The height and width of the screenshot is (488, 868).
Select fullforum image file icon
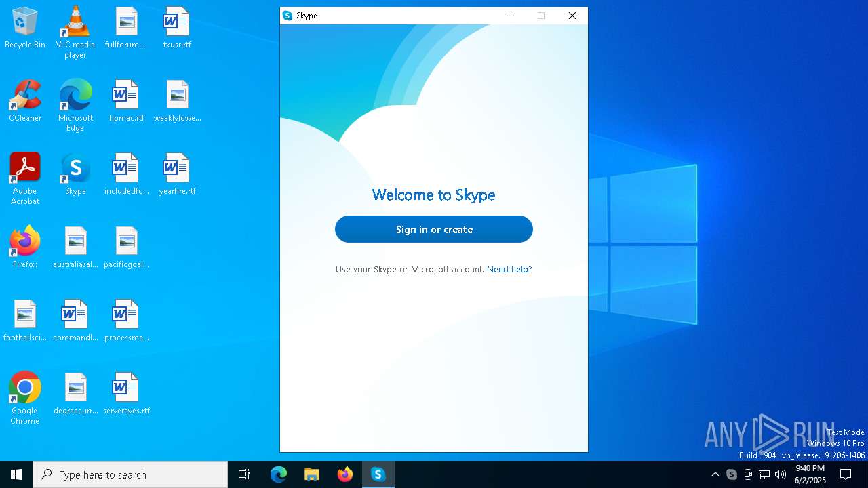point(126,28)
